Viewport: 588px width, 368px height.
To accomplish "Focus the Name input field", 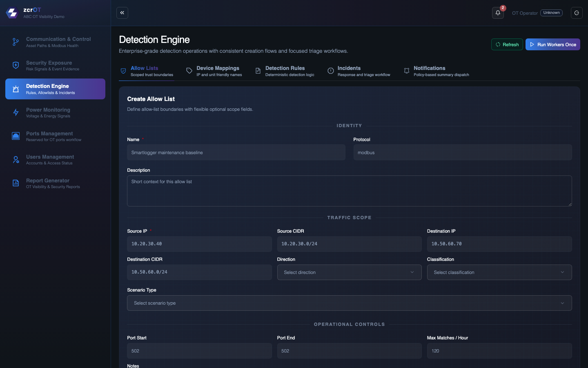I will (x=236, y=153).
